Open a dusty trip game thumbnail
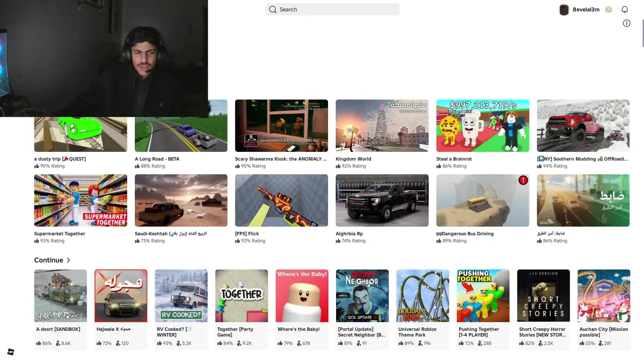The height and width of the screenshot is (362, 644). pyautogui.click(x=80, y=134)
